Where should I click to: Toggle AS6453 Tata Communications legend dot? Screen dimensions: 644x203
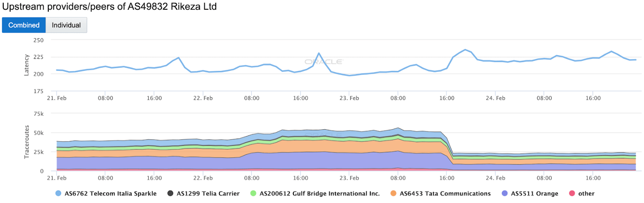click(393, 194)
